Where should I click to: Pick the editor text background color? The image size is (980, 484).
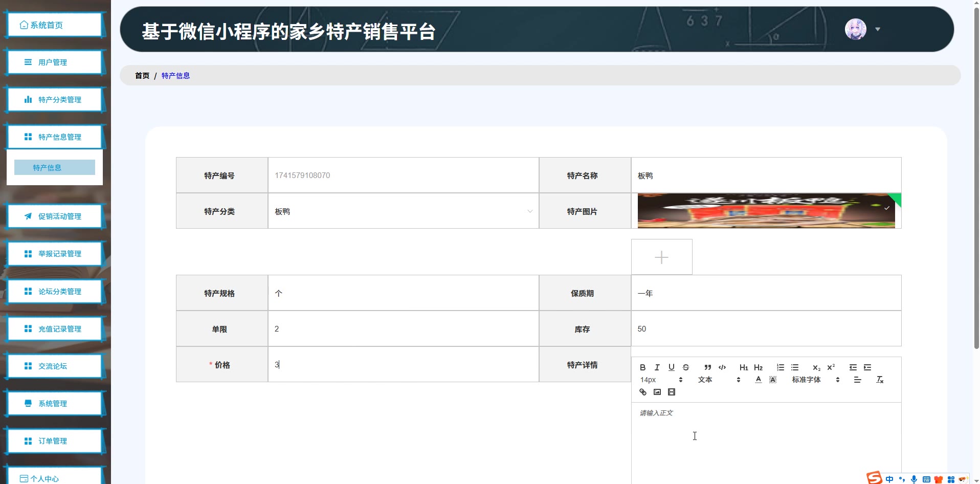pos(773,380)
